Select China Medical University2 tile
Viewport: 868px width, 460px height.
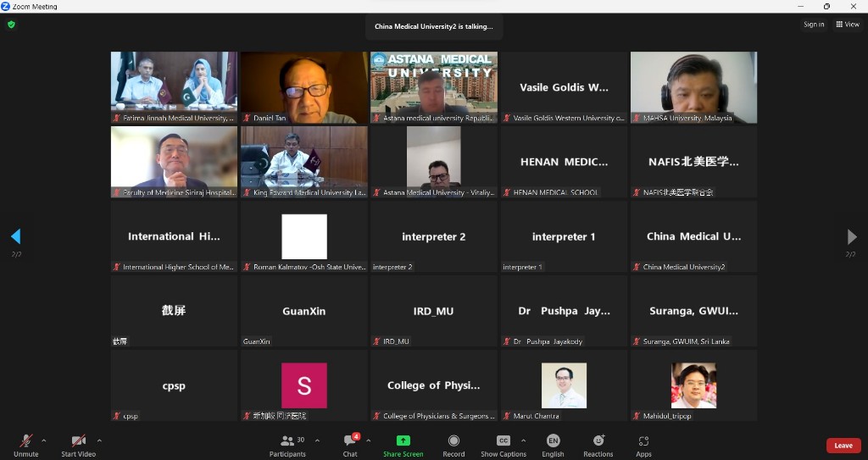pos(693,236)
